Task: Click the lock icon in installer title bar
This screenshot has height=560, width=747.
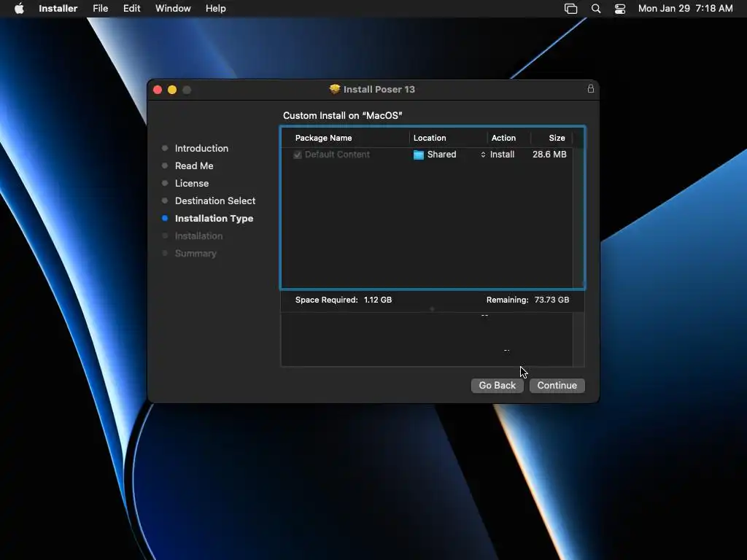Action: pos(591,88)
